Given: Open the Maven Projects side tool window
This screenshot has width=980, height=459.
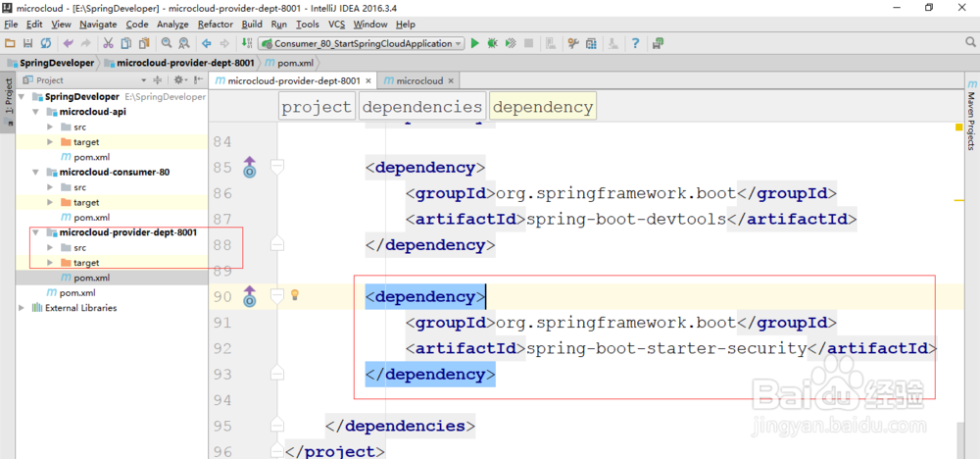Looking at the screenshot, I should tap(971, 115).
